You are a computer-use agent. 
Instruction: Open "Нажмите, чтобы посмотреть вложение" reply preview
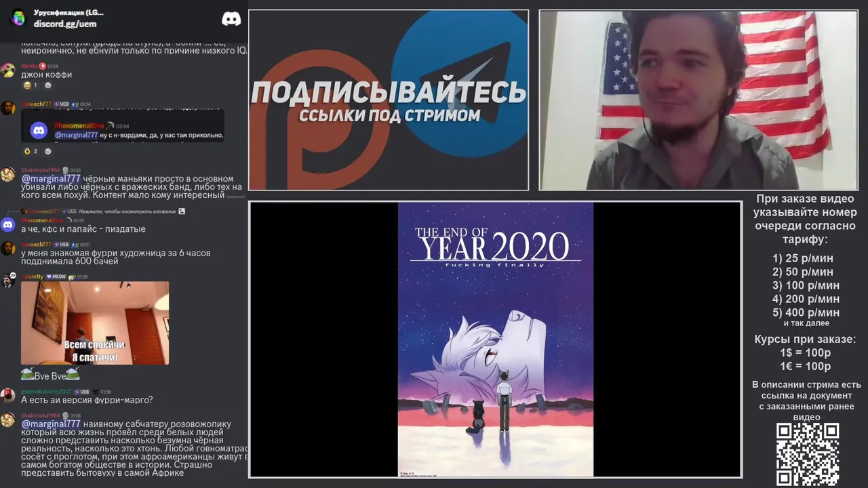click(x=127, y=211)
